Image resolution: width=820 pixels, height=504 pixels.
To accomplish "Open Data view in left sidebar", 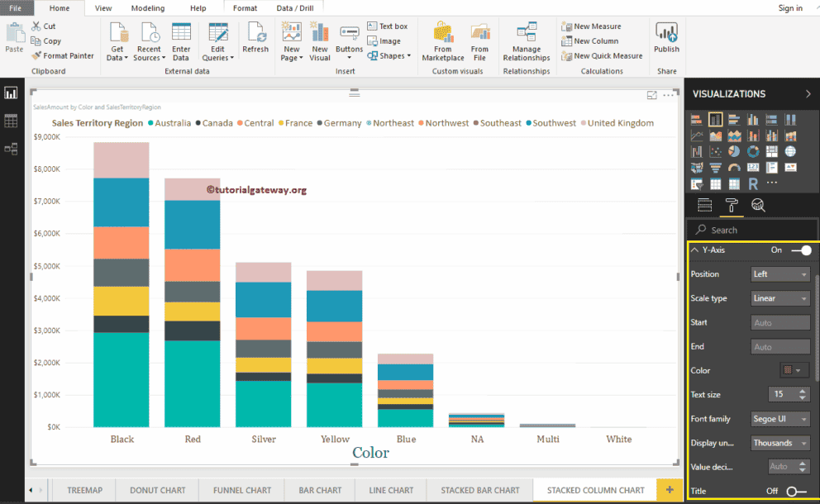I will click(11, 121).
